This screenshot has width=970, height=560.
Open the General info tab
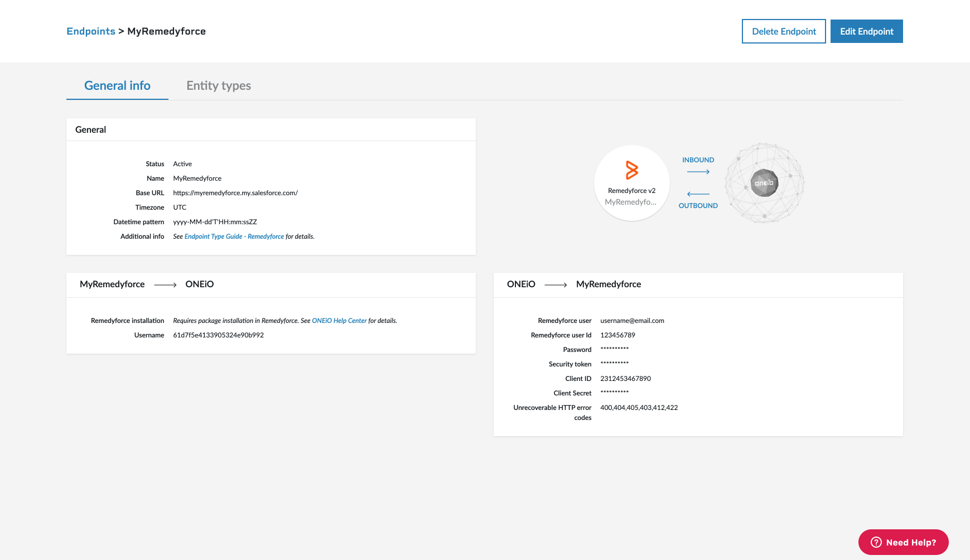pos(117,85)
